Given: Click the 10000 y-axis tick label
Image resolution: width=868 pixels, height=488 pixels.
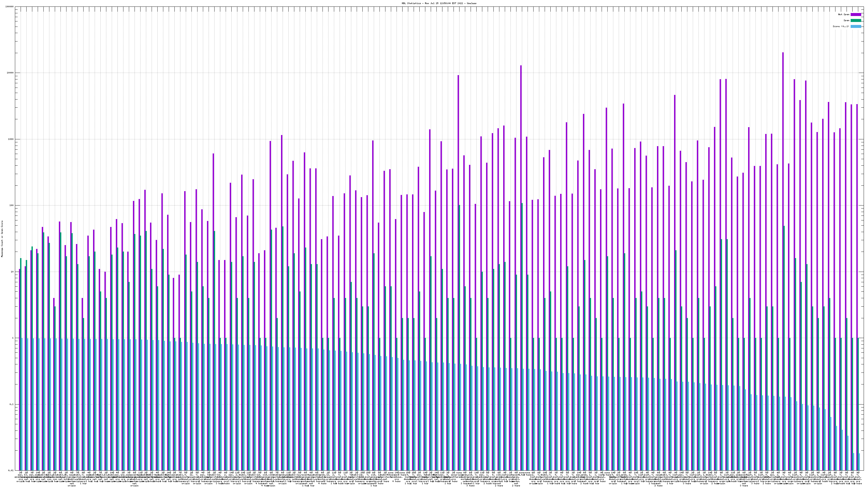Looking at the screenshot, I should pos(11,73).
